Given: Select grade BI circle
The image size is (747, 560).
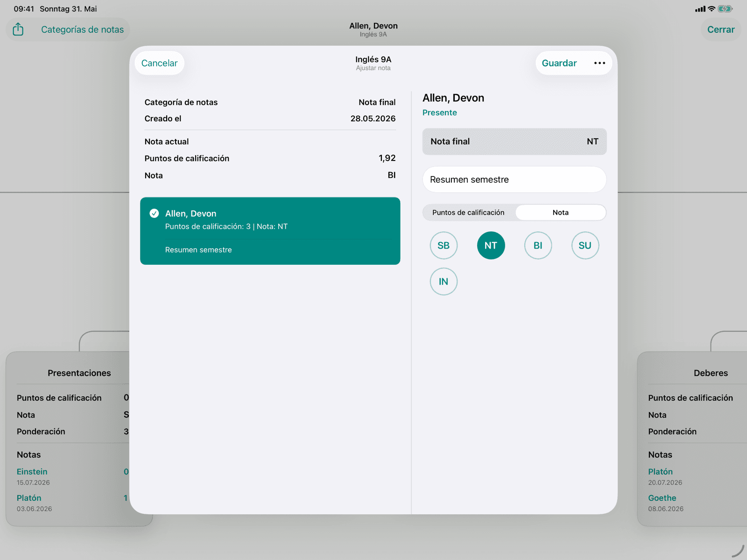Looking at the screenshot, I should [x=538, y=245].
